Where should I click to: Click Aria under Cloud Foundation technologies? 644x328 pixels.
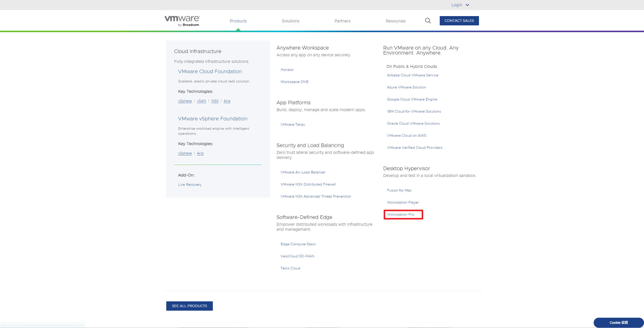coord(227,101)
